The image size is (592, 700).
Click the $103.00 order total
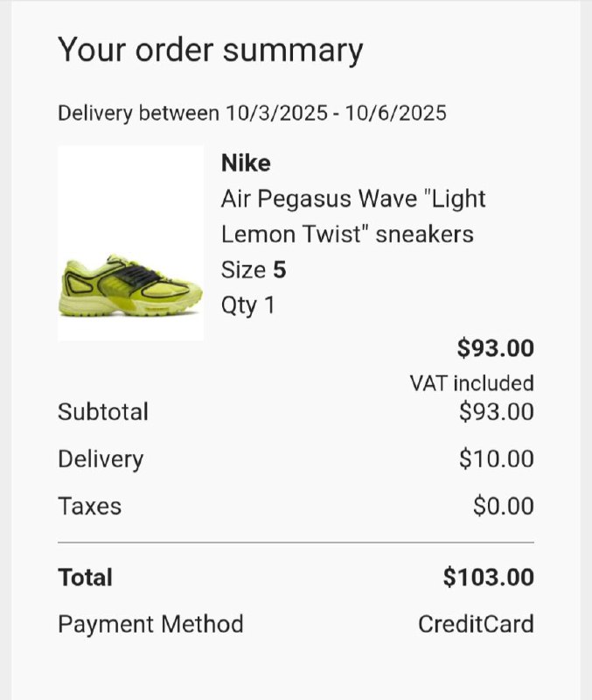488,577
